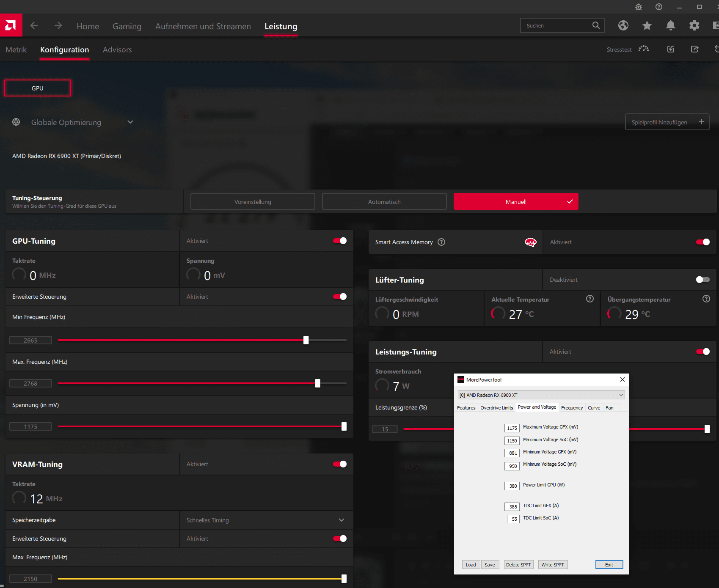Toggle GPU-Tuning switch
719x588 pixels.
[340, 241]
